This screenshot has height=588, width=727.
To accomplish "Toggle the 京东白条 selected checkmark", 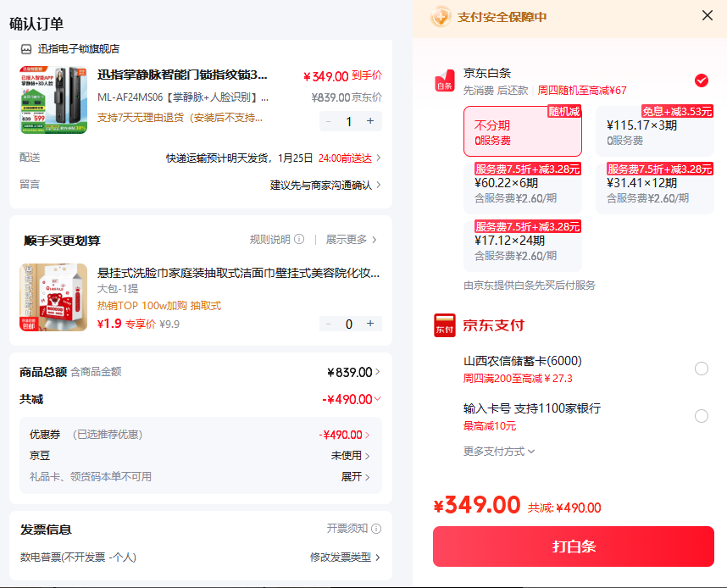I will pos(701,80).
